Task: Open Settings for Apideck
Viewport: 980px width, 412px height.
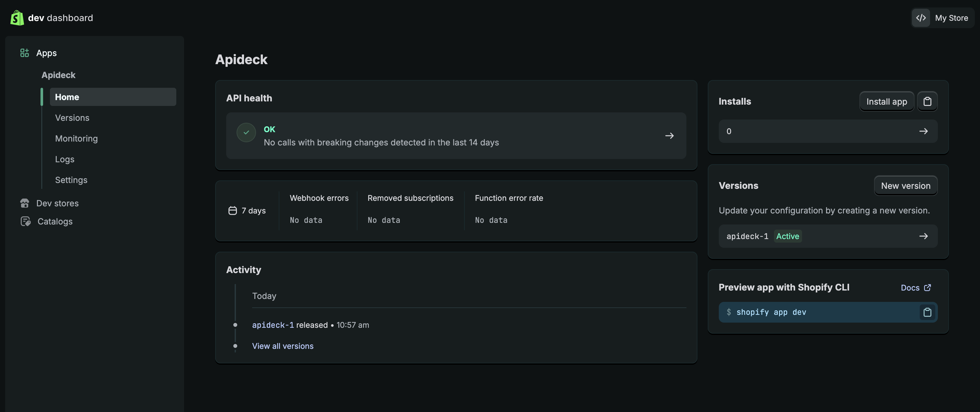Action: coord(71,180)
